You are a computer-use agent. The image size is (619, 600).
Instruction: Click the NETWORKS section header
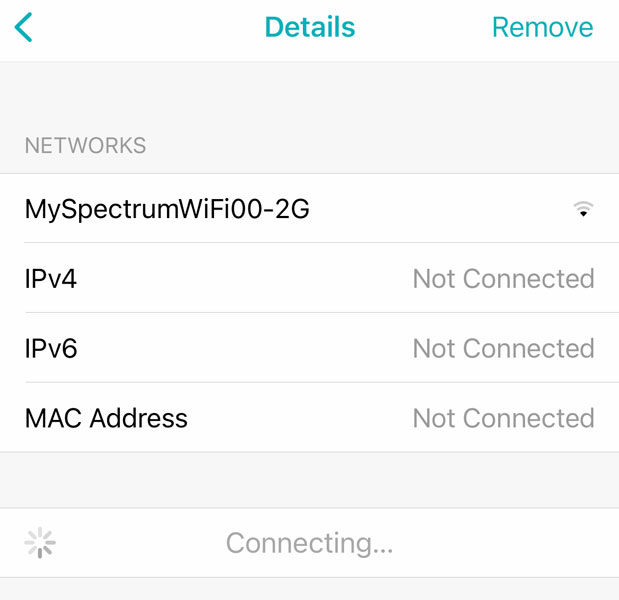pos(85,146)
